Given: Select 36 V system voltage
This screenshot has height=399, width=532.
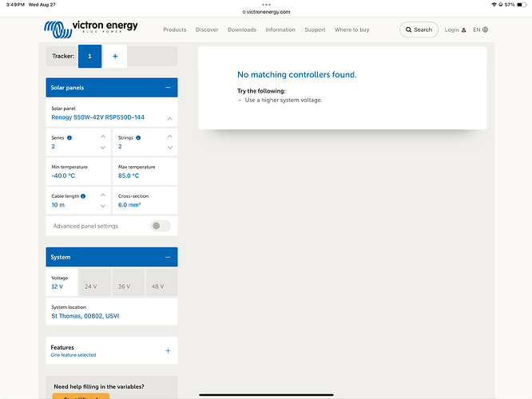Looking at the screenshot, I should tap(129, 282).
